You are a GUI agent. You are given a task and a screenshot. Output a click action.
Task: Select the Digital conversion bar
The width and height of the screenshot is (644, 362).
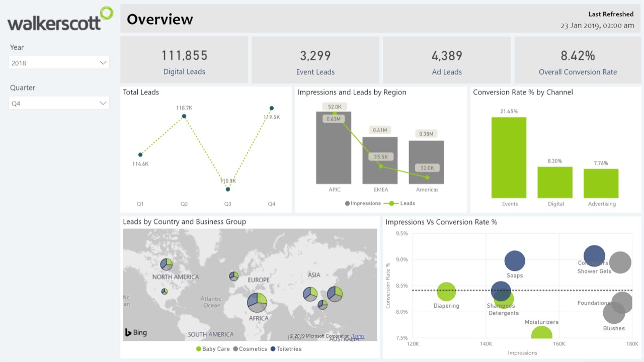pos(555,182)
